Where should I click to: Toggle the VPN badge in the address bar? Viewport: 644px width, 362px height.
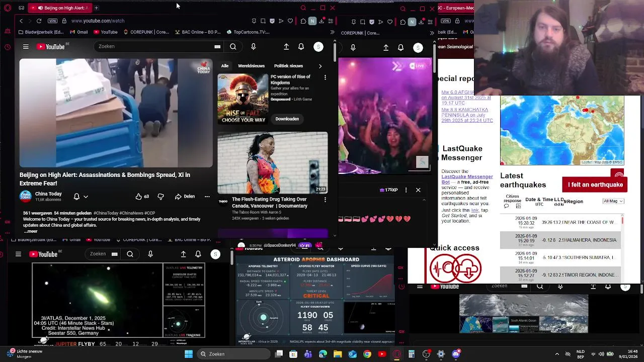tap(52, 21)
